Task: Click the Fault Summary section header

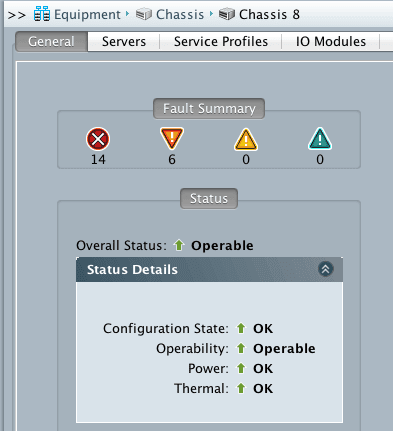Action: point(209,108)
